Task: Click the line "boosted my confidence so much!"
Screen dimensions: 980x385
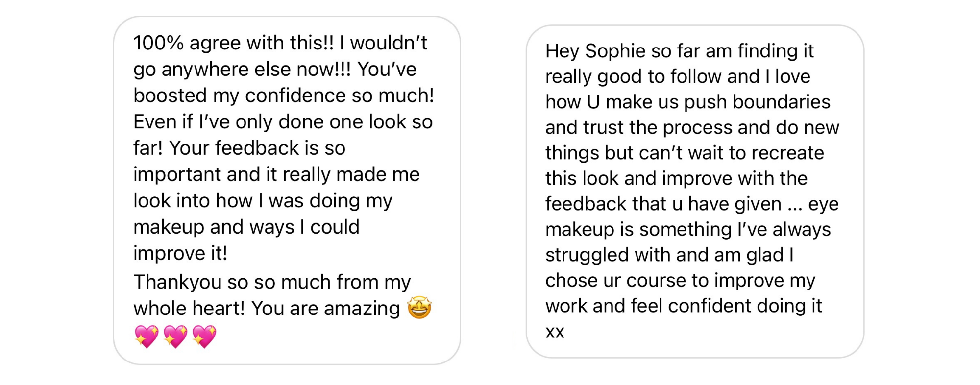Action: (284, 96)
